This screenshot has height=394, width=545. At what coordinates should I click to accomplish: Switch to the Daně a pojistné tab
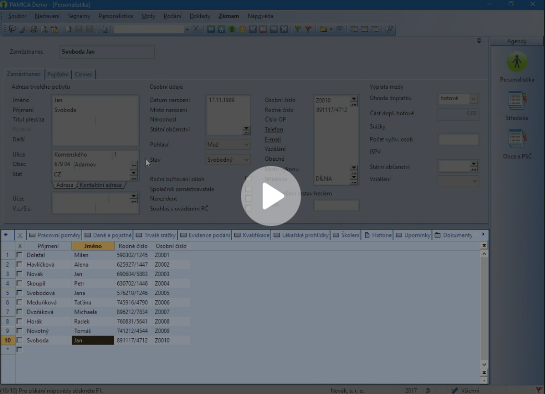point(108,235)
